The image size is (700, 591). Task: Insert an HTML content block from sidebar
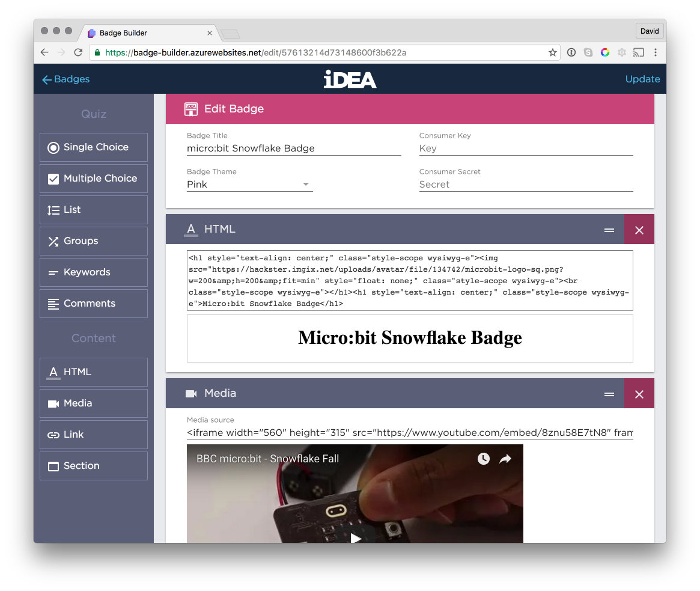93,372
